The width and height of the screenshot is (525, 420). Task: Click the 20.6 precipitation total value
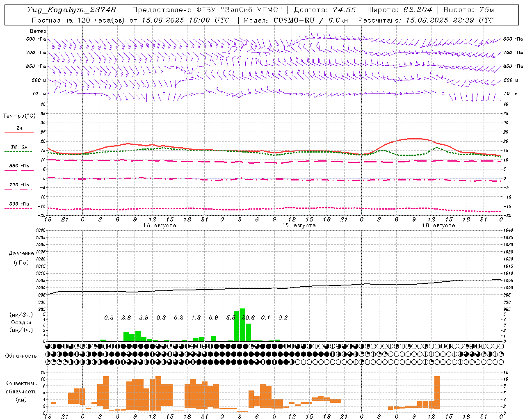(248, 317)
